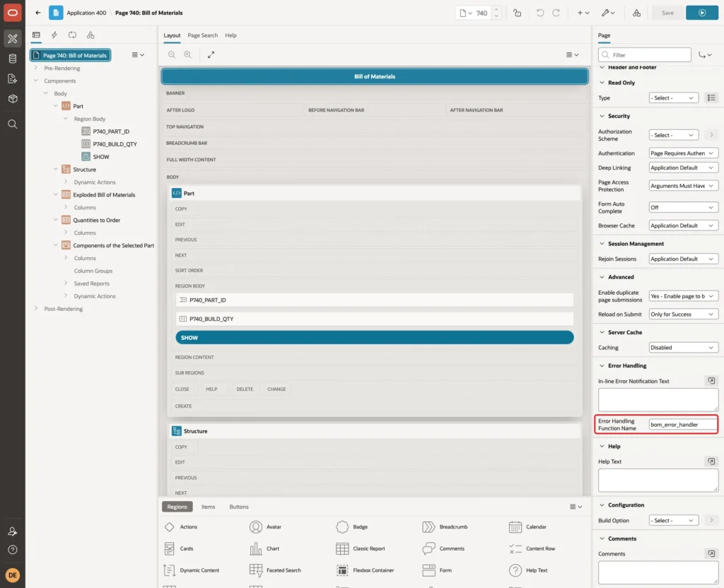Open code editor for Help Text
Viewport: 724px width, 588px height.
coord(711,461)
